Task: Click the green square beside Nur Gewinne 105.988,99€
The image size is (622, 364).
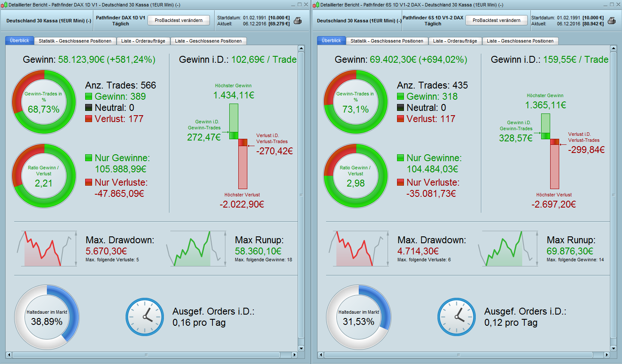Action: click(x=89, y=158)
